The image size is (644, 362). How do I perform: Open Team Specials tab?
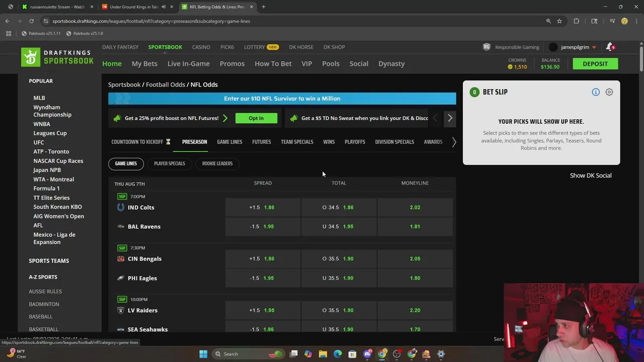point(297,142)
